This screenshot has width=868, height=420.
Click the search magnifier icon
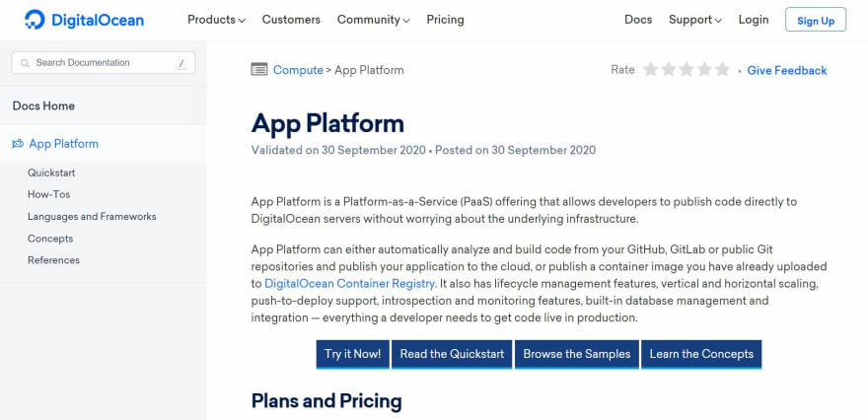[25, 63]
